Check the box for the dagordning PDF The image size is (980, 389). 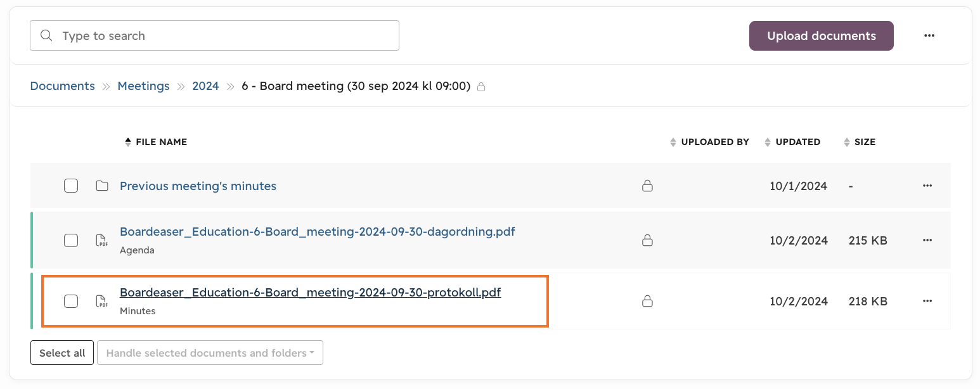click(71, 240)
